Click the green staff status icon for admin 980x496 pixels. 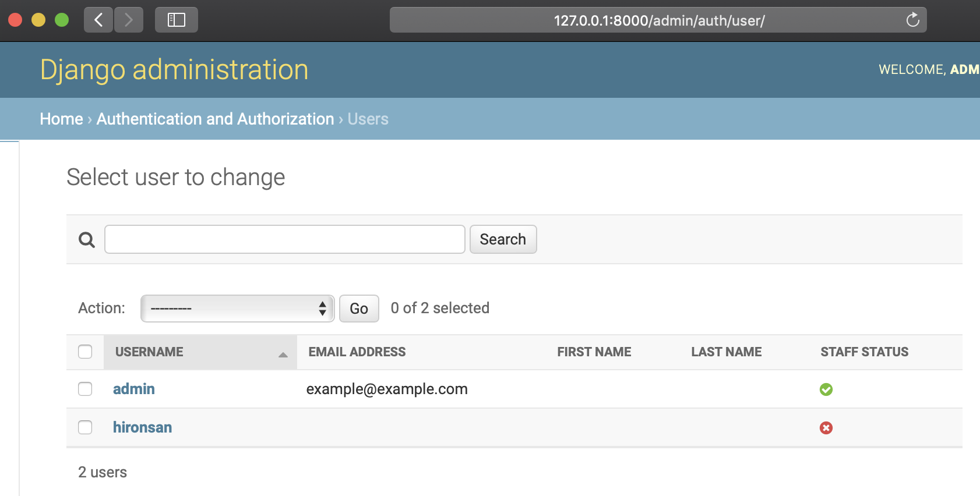point(826,389)
